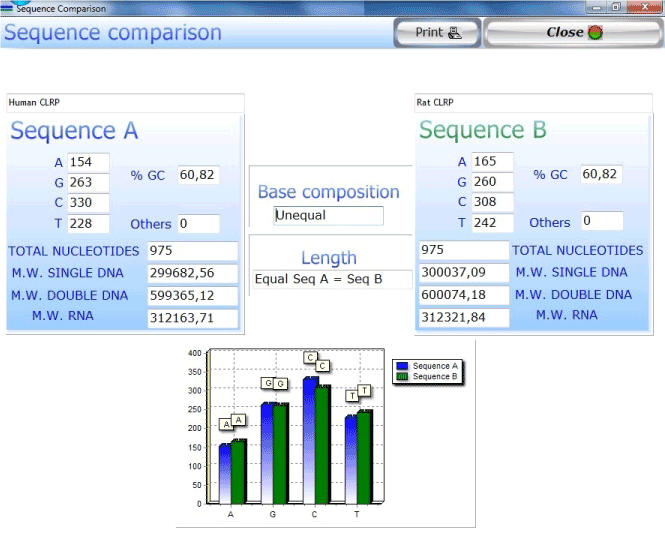The image size is (665, 534).
Task: Maximize the Sequence Comparison window
Action: pos(616,7)
